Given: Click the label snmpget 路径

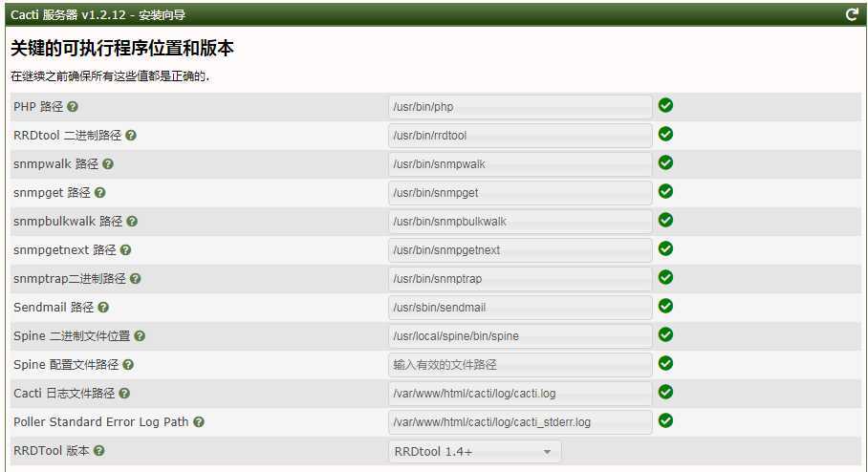Looking at the screenshot, I should pos(52,193).
